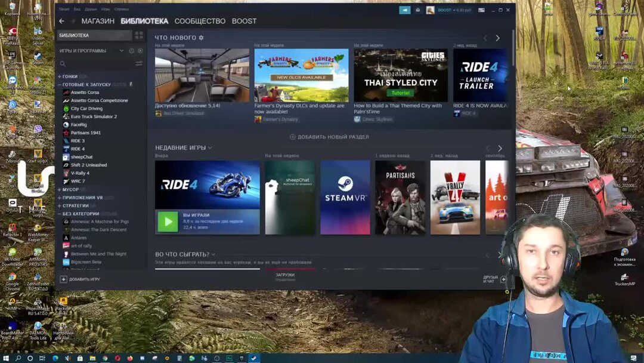
Task: Open SteamVR tile in recent games
Action: point(345,198)
